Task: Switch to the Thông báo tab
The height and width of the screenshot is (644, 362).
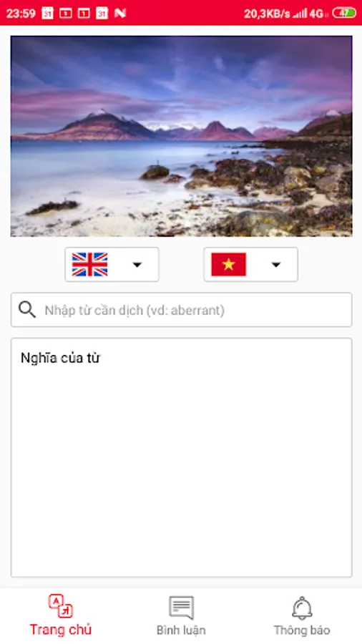Action: tap(302, 615)
